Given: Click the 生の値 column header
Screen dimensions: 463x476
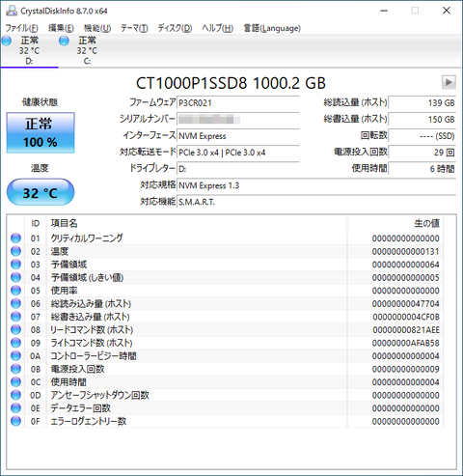Looking at the screenshot, I should click(395, 223).
